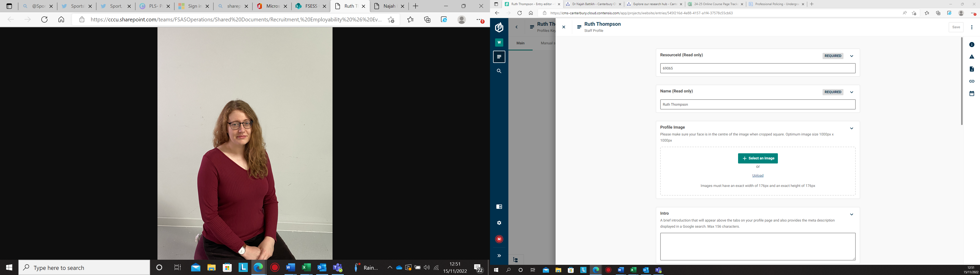This screenshot has height=275, width=980.
Task: Open the warnings triangle icon
Action: (972, 57)
